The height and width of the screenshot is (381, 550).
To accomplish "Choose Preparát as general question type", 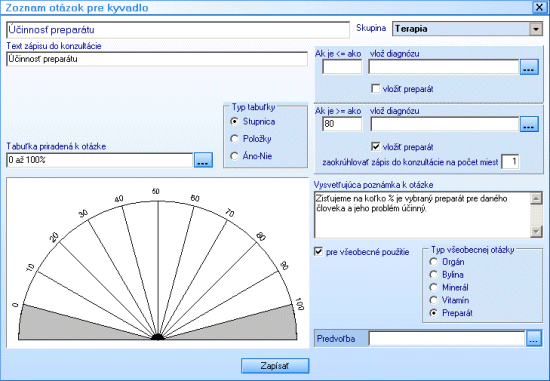I will coord(434,313).
